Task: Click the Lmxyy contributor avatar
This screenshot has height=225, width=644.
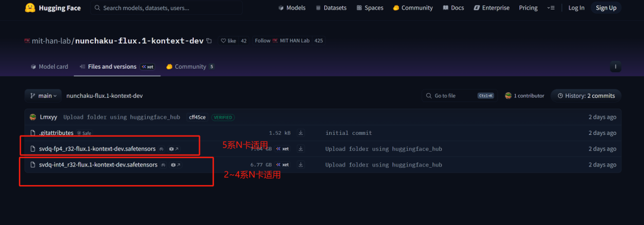Action: (33, 117)
